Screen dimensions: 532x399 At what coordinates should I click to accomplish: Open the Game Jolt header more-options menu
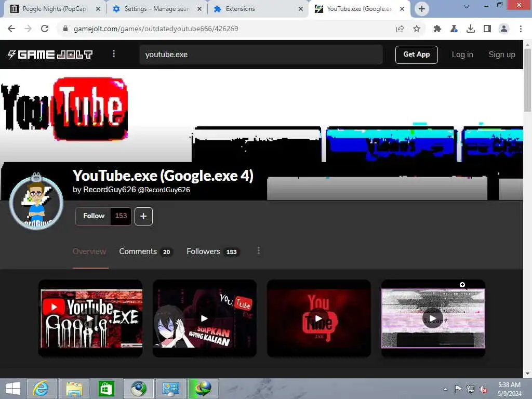(x=114, y=54)
